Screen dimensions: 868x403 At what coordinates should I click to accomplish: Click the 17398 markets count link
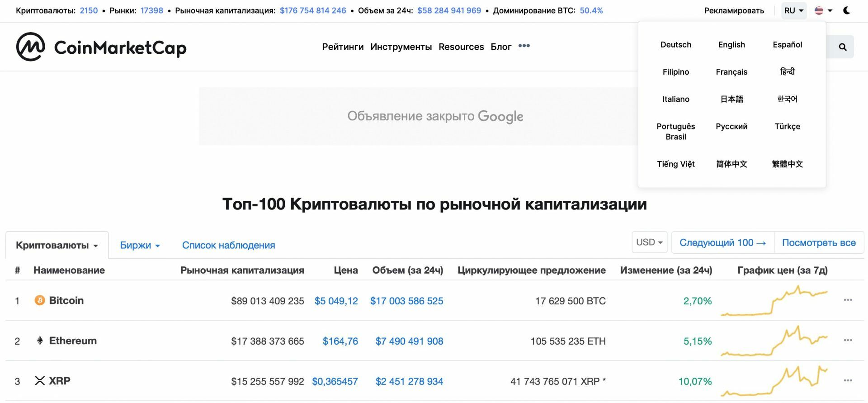click(x=151, y=10)
